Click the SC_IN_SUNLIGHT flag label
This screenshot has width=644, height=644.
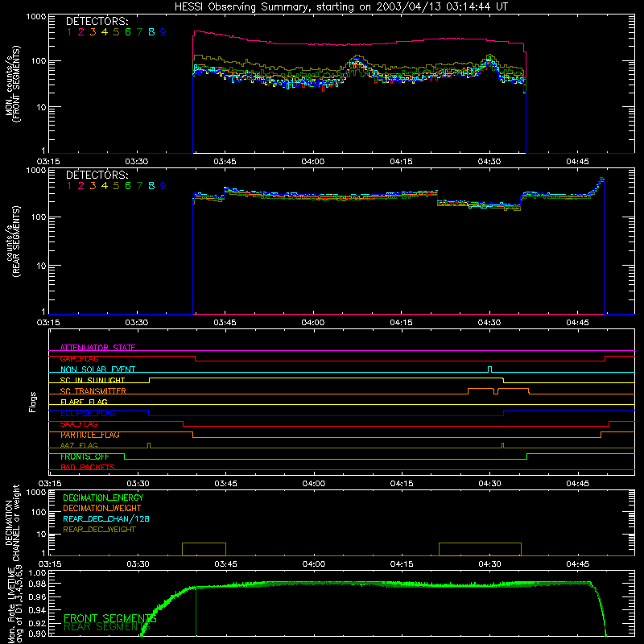click(x=93, y=380)
